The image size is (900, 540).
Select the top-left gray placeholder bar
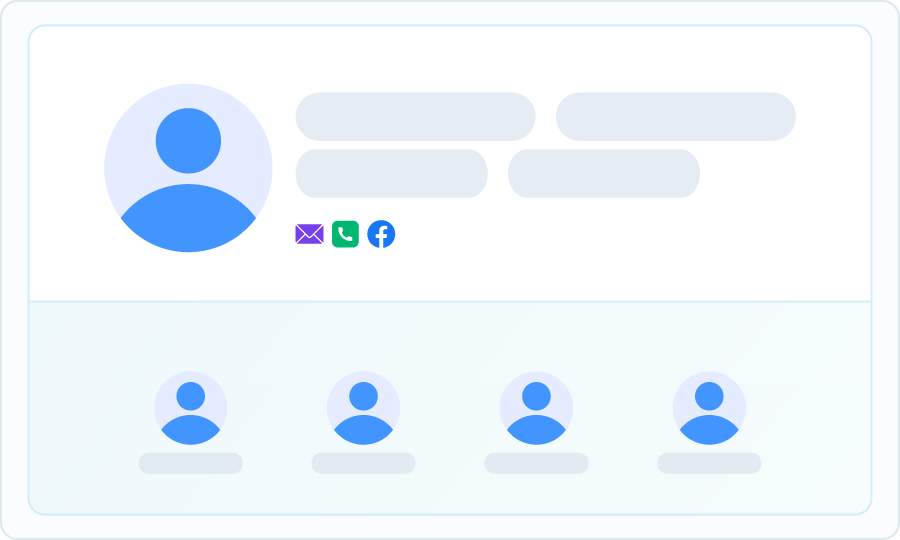tap(416, 116)
